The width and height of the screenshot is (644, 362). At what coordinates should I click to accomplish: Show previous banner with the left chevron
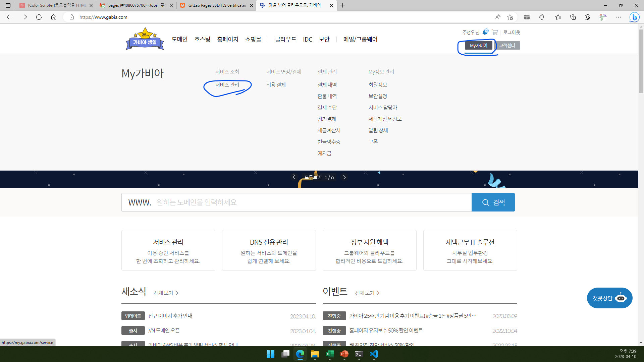(x=294, y=177)
